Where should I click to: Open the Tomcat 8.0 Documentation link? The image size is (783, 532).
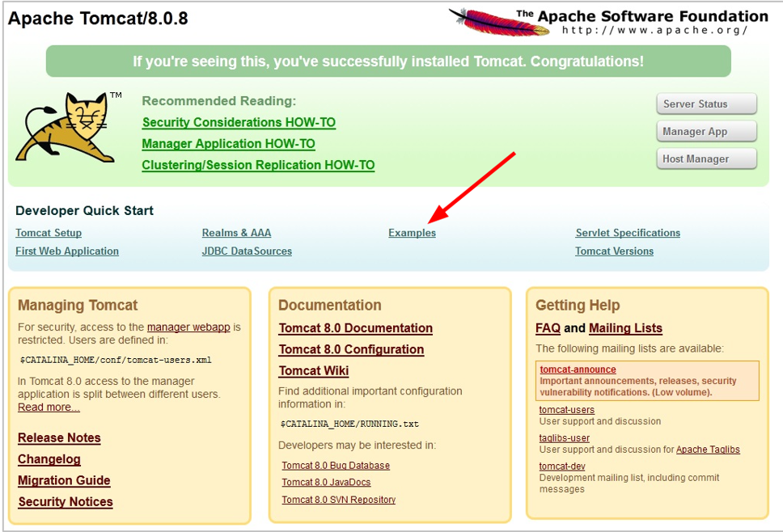coord(355,328)
